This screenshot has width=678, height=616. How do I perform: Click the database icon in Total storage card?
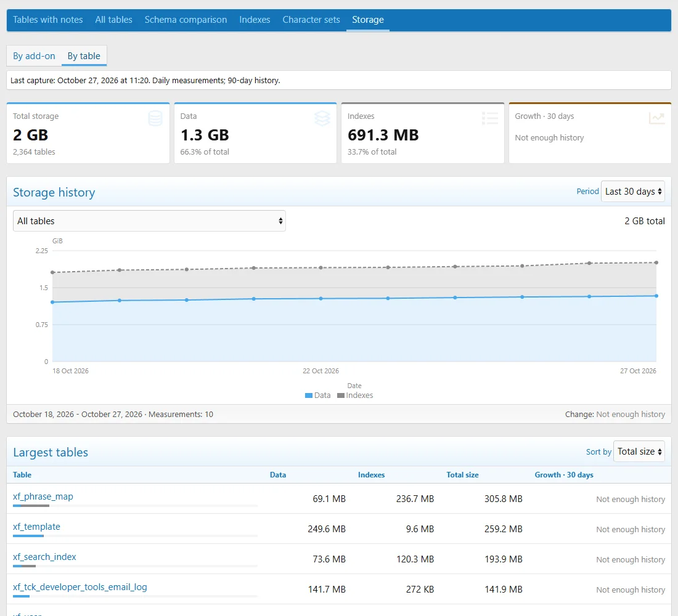(155, 118)
